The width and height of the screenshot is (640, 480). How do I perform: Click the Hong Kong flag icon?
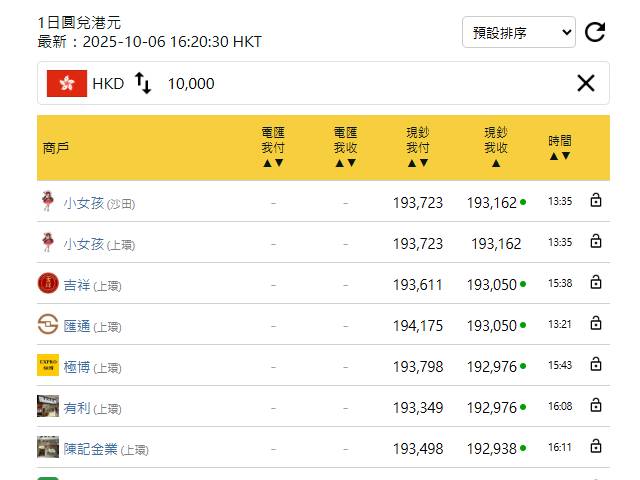(67, 83)
